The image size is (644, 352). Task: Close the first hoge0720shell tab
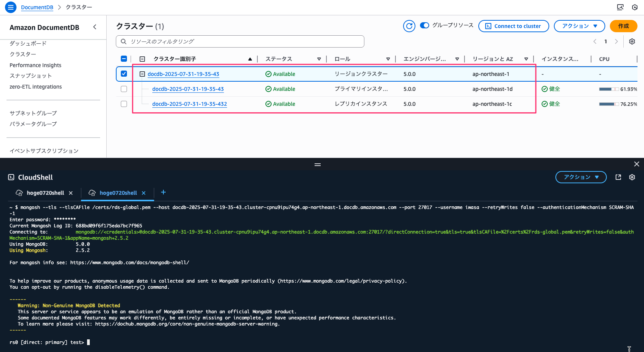[x=71, y=193]
